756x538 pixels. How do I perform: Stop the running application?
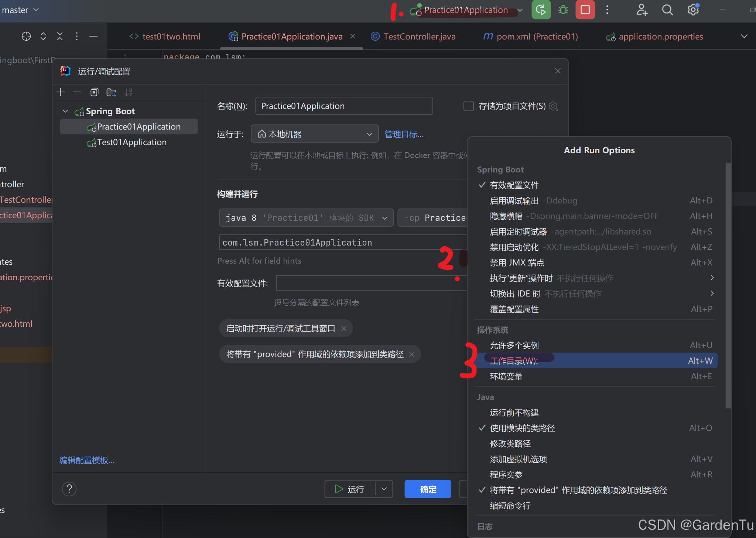pyautogui.click(x=585, y=10)
